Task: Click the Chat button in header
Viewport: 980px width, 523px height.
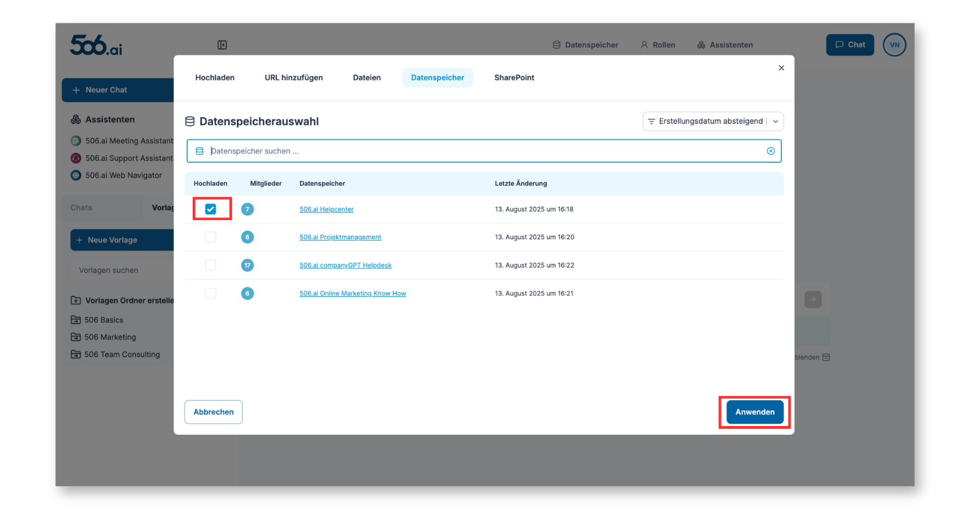Action: click(850, 45)
